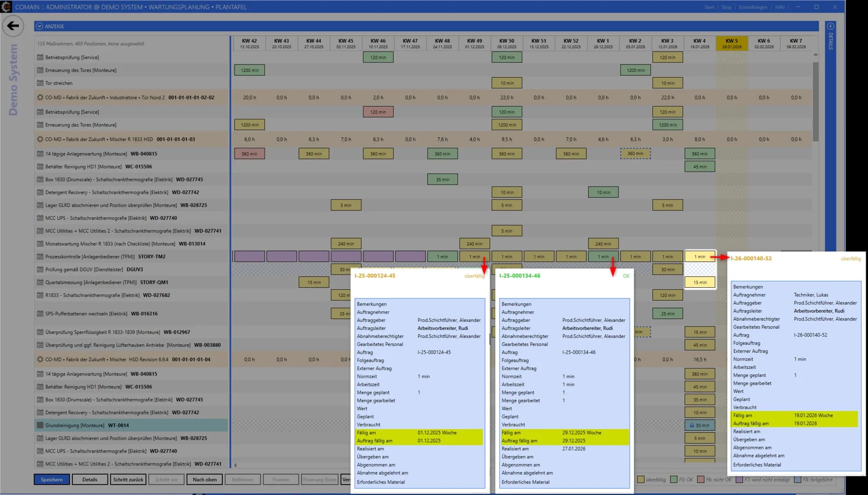This screenshot has width=868, height=495.
Task: Click the gear icon beside Industrietore Tür Nord 2
Action: (x=39, y=97)
